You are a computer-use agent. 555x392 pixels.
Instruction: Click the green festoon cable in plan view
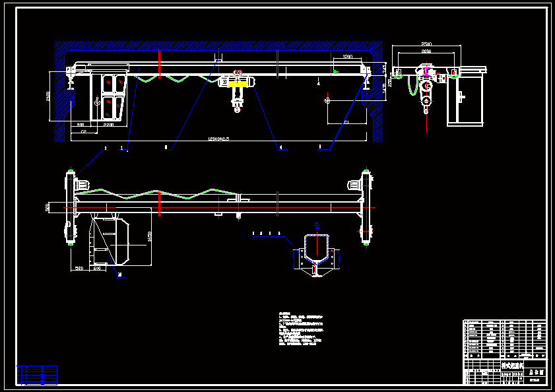pos(158,194)
